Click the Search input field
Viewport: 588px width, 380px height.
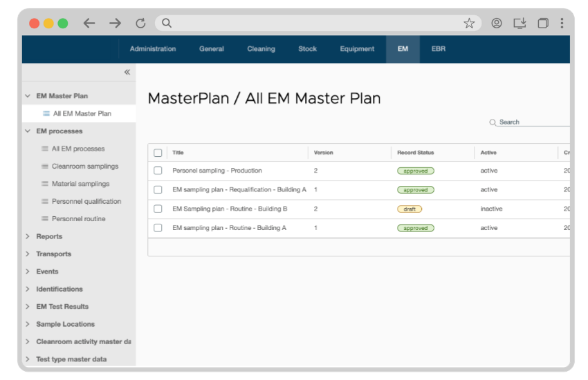[533, 122]
